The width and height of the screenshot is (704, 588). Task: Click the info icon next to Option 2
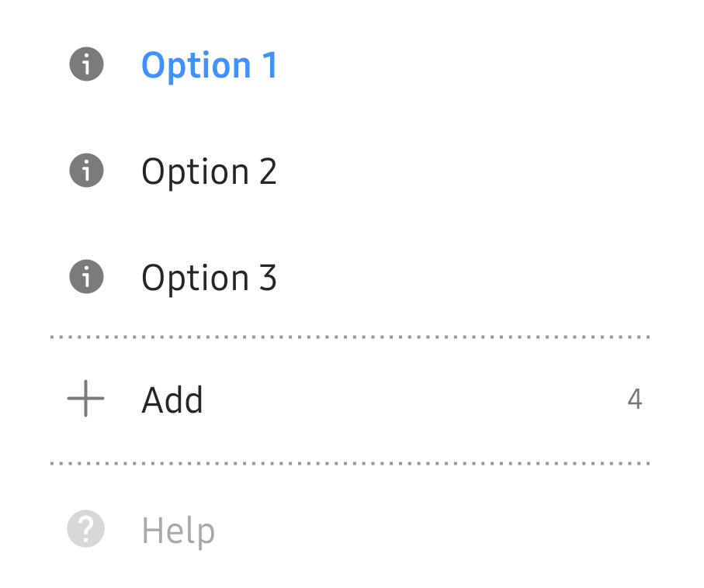tap(86, 171)
